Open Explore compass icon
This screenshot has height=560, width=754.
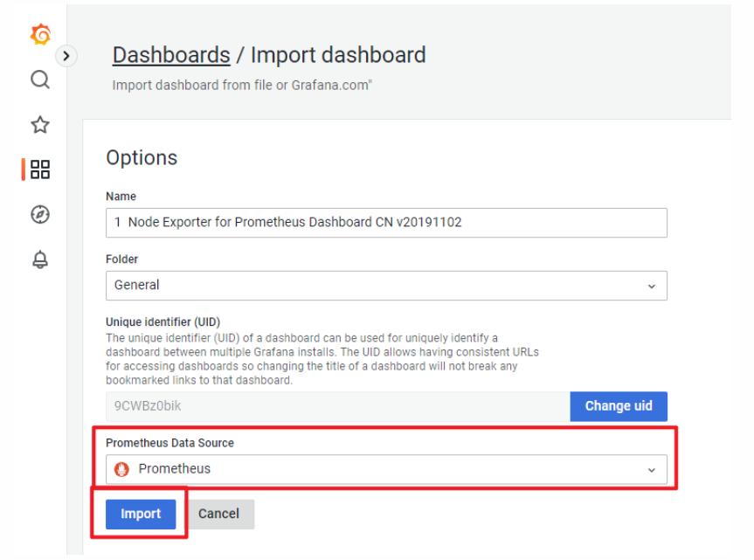click(x=40, y=214)
